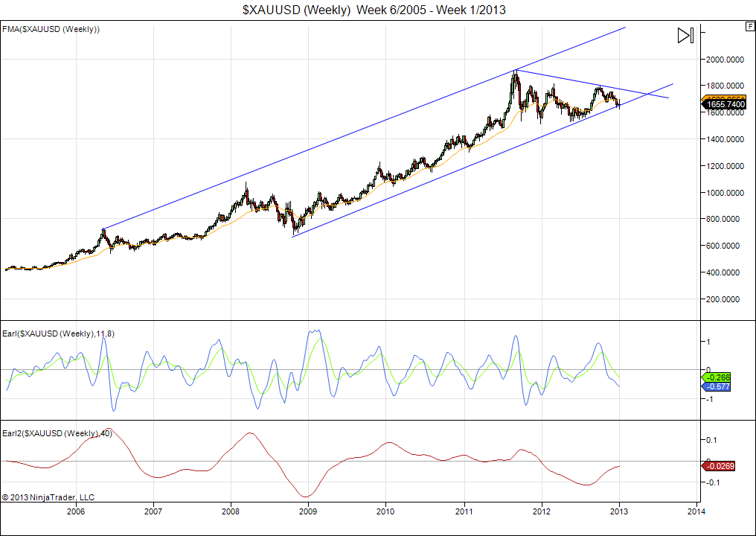Click the 2006 label on time axis

tap(75, 511)
